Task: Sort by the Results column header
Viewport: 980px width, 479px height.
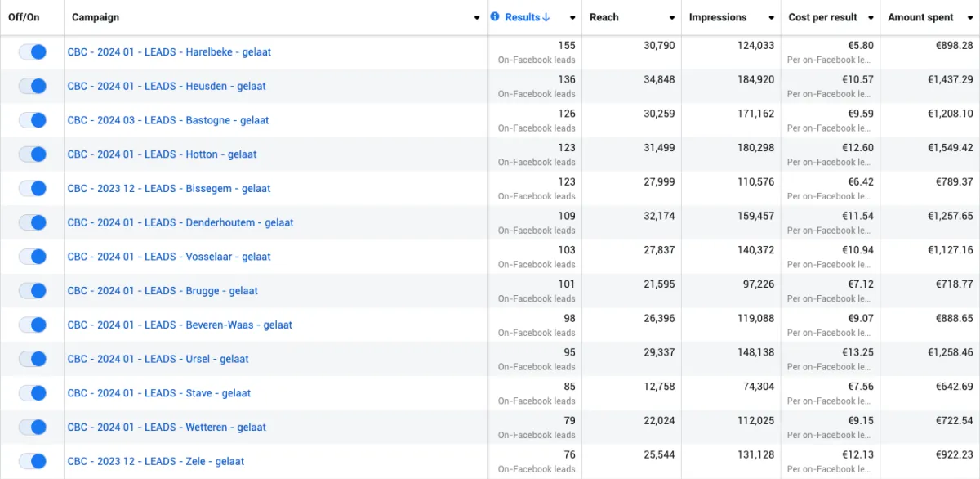Action: tap(522, 17)
